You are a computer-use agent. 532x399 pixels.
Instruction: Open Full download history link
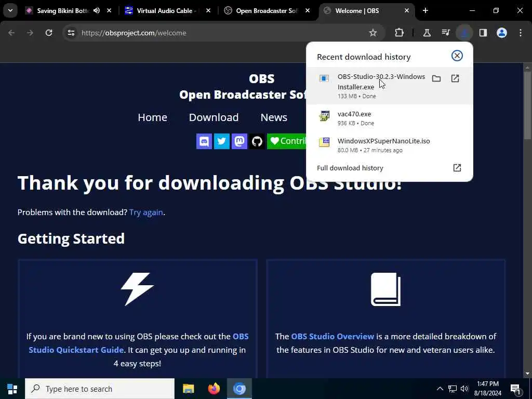pyautogui.click(x=350, y=168)
